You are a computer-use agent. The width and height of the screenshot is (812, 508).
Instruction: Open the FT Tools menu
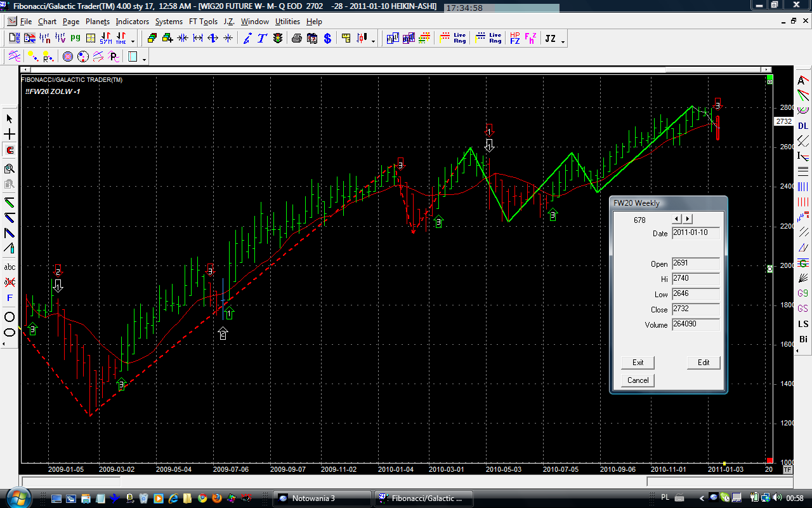pos(202,21)
